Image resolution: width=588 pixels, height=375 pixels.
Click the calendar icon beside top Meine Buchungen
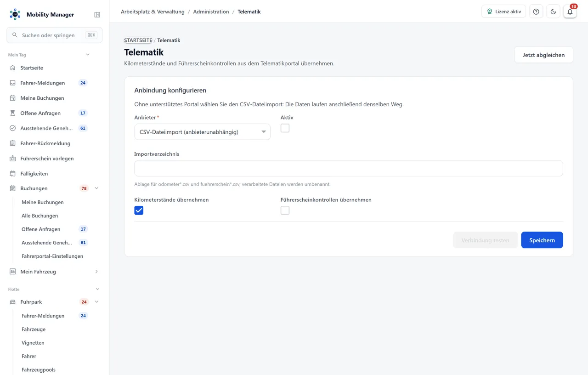(x=13, y=98)
